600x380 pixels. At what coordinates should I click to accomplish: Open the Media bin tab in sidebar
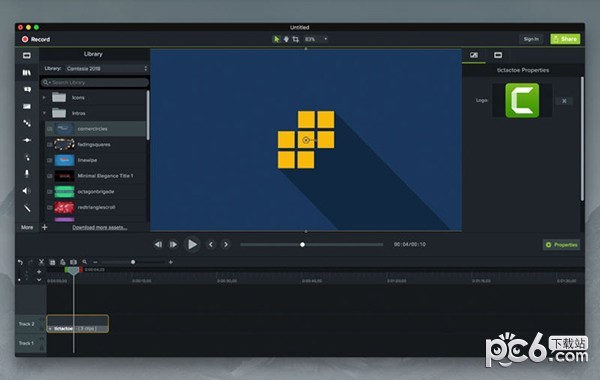(27, 55)
